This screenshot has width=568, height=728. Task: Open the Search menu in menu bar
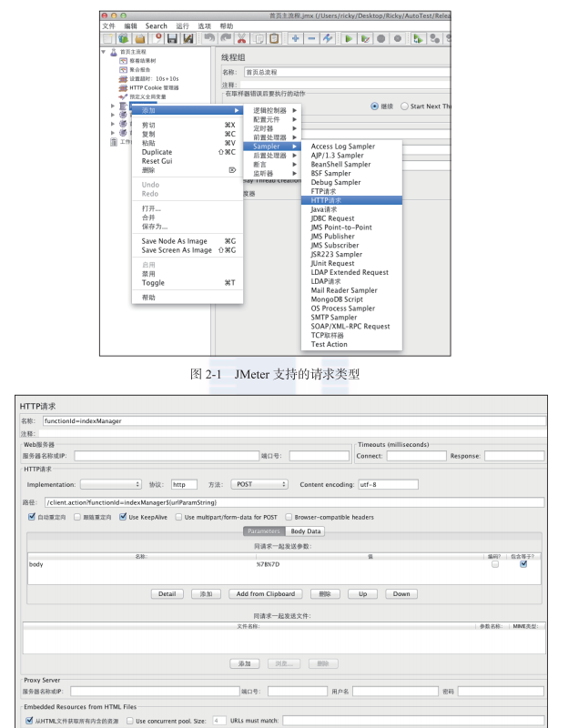(156, 26)
